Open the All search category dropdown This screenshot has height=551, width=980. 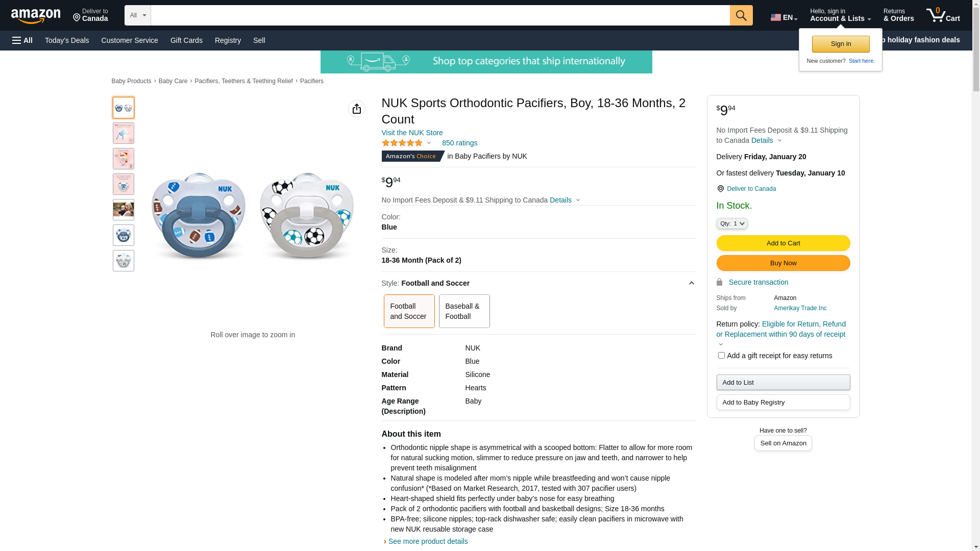pyautogui.click(x=137, y=15)
